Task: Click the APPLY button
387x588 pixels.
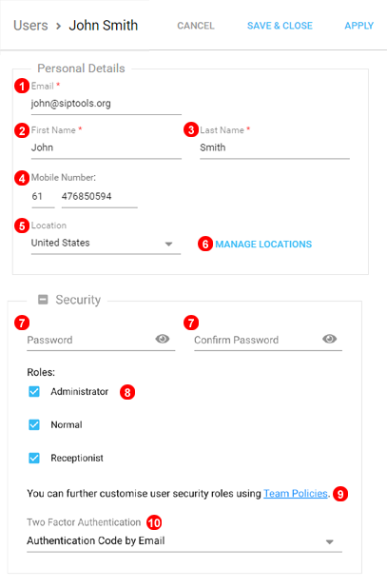Action: [358, 26]
